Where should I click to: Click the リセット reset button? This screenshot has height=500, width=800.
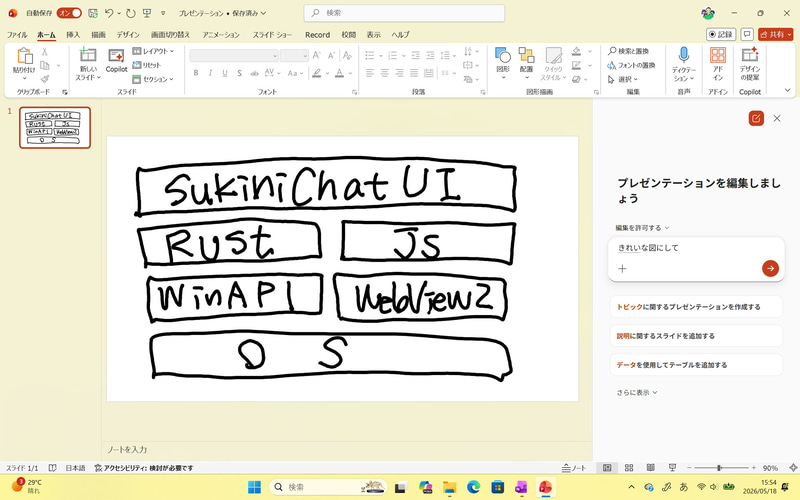pos(147,65)
